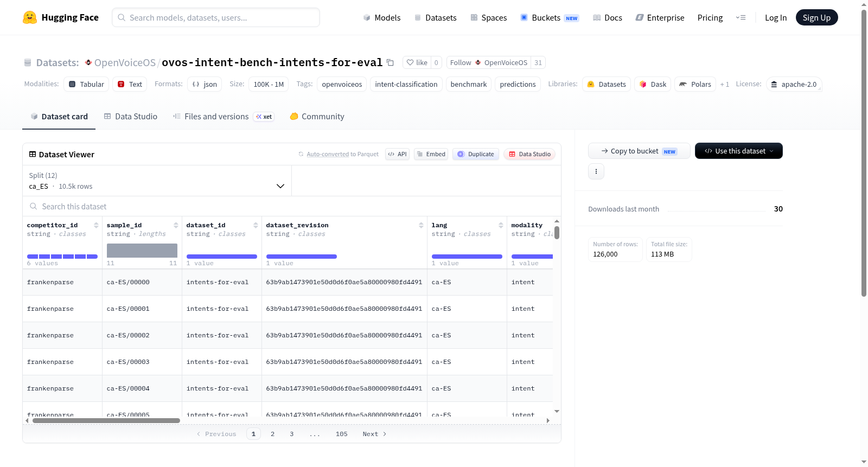Screen dimensions: 868x467
Task: Follow the OpenVoiceOS organization
Action: pyautogui.click(x=488, y=62)
